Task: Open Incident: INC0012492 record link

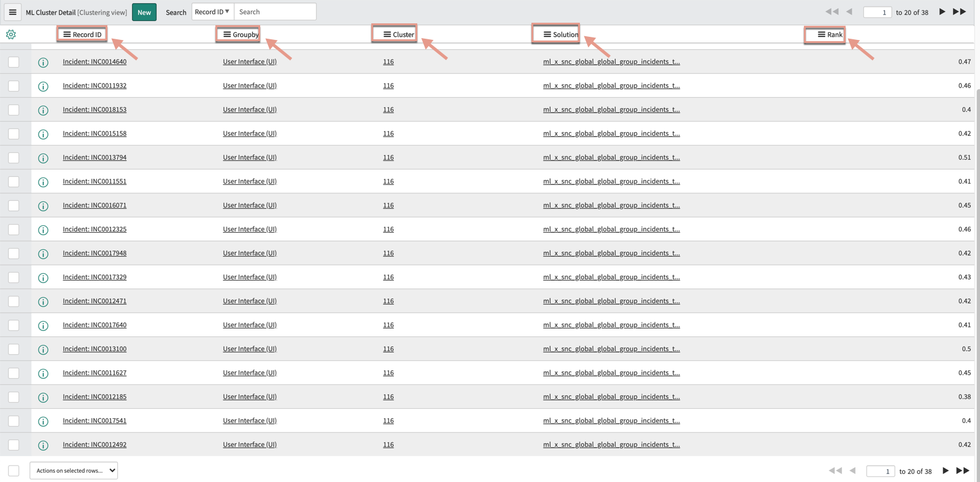Action: tap(95, 445)
